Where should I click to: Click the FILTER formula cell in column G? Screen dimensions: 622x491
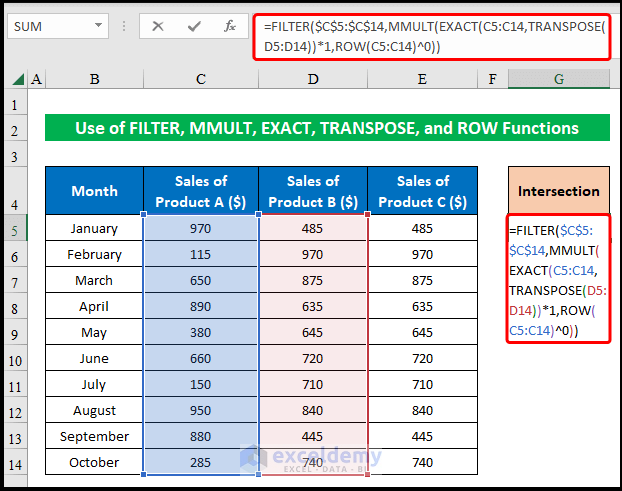pos(558,280)
